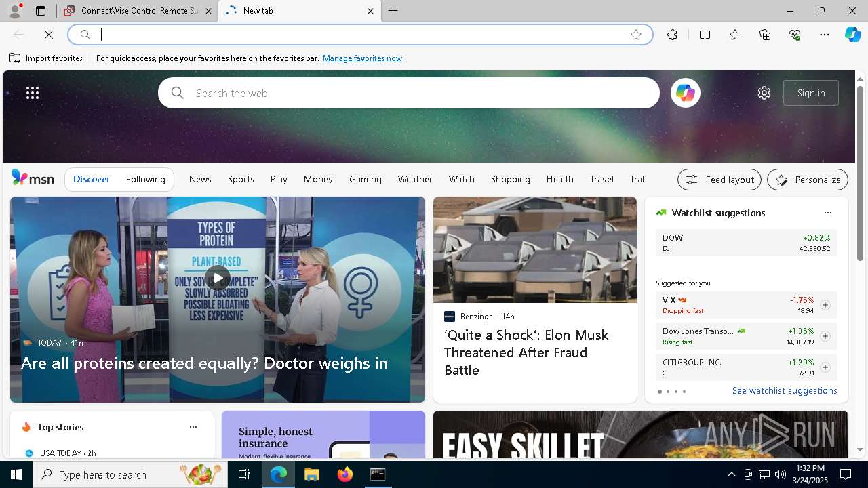Open the Cybertruck article thumbnail
This screenshot has width=868, height=488.
(x=535, y=249)
